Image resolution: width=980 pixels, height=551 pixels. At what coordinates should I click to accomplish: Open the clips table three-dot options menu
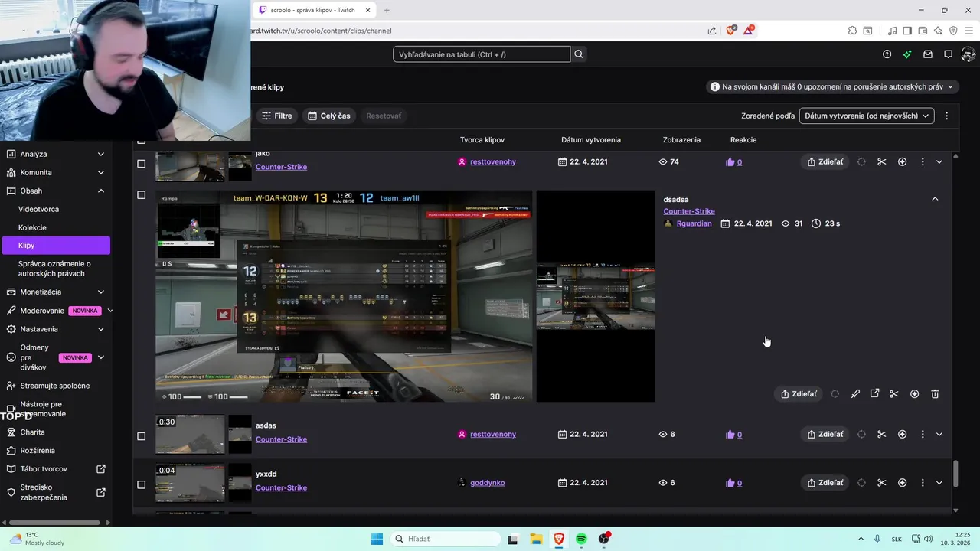946,116
